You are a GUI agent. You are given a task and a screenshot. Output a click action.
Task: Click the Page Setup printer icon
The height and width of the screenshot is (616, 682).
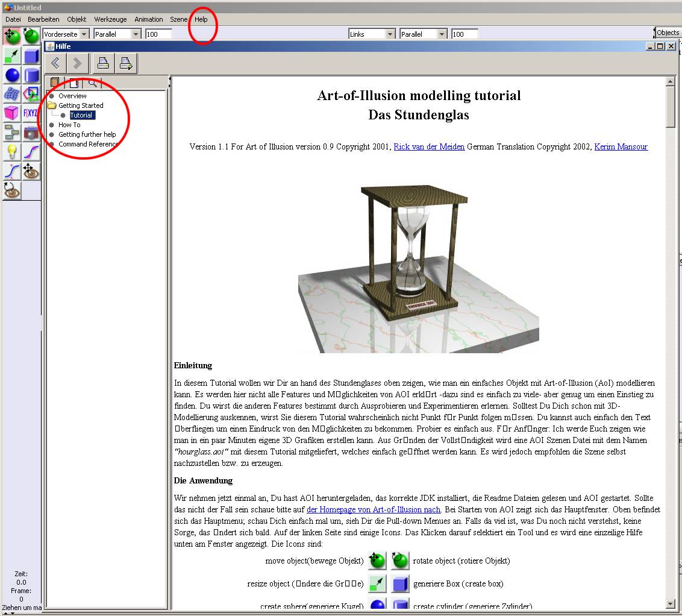[126, 63]
